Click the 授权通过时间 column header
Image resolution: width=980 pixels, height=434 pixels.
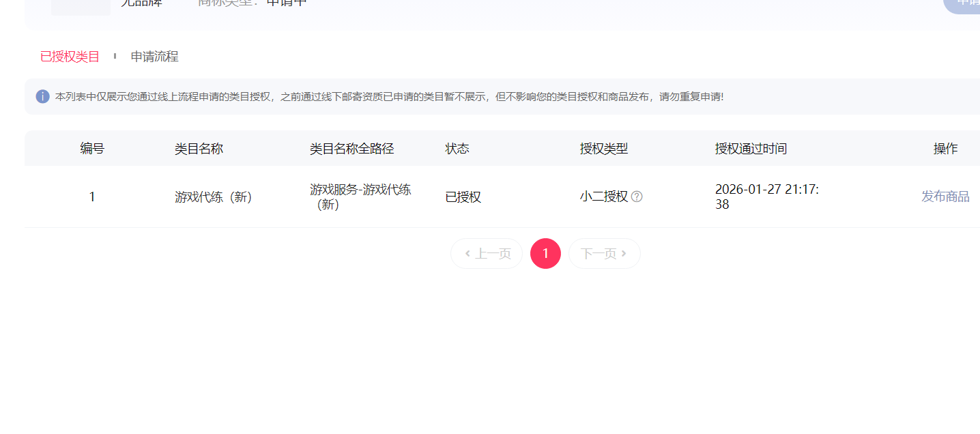click(751, 149)
